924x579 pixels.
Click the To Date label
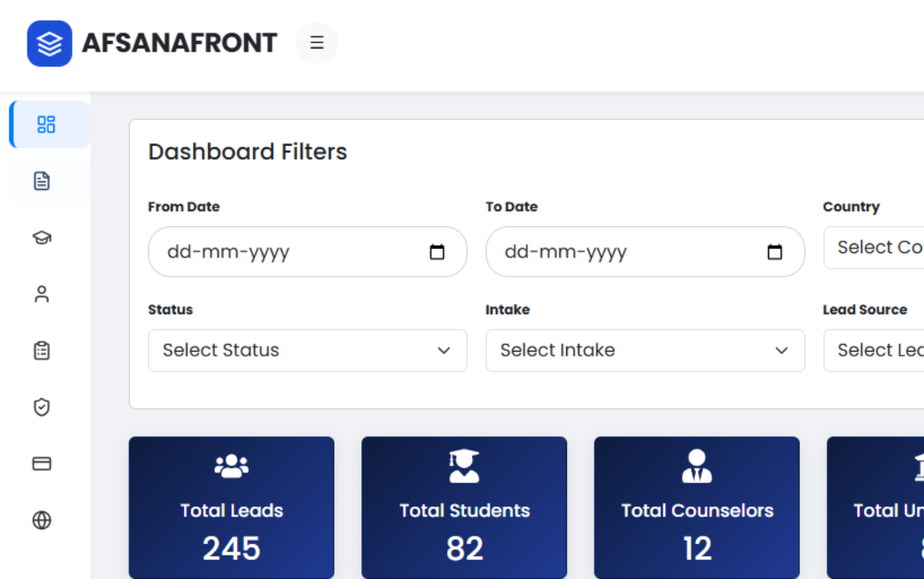click(x=511, y=207)
